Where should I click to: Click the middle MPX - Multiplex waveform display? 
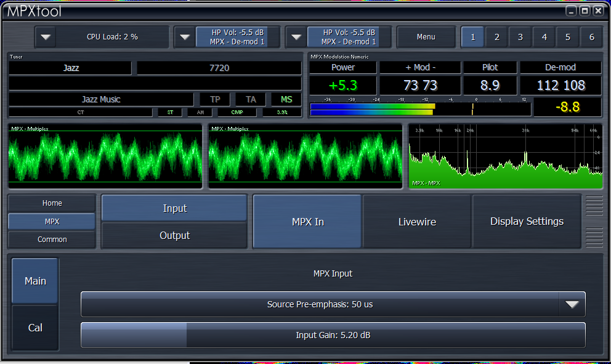pyautogui.click(x=305, y=156)
